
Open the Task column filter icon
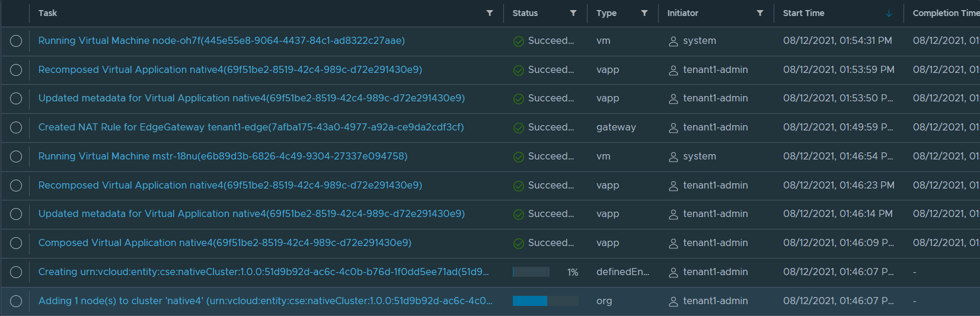pyautogui.click(x=490, y=13)
